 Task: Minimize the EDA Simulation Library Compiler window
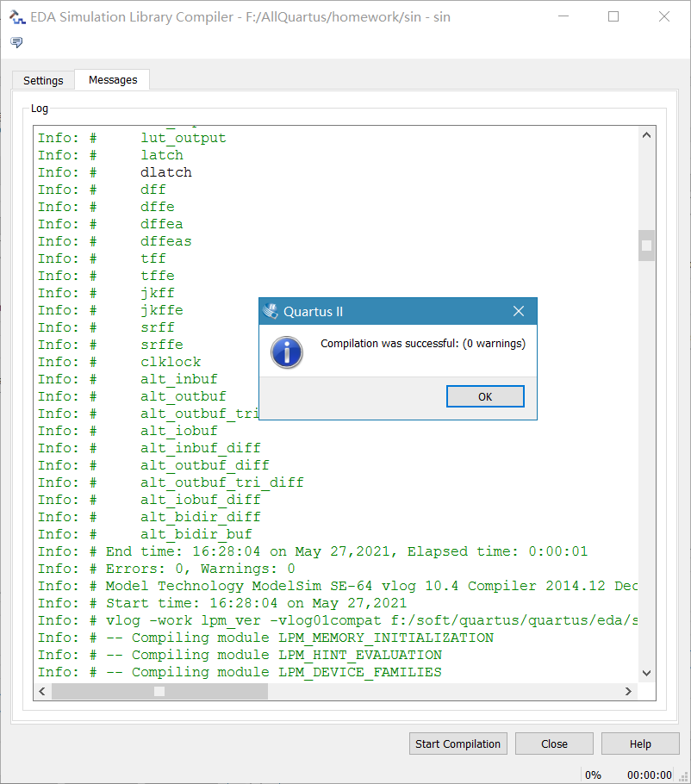[x=563, y=17]
